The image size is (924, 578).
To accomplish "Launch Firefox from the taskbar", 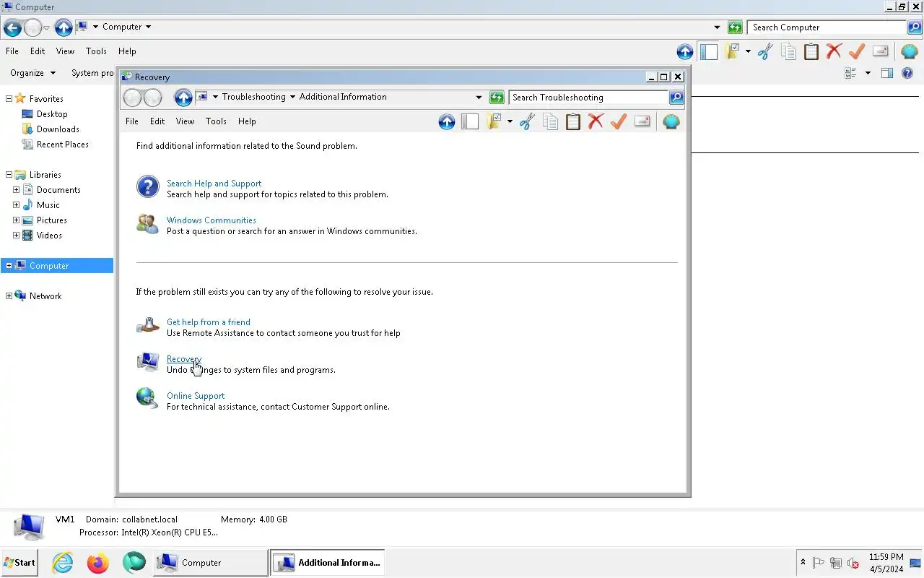I will pos(97,563).
